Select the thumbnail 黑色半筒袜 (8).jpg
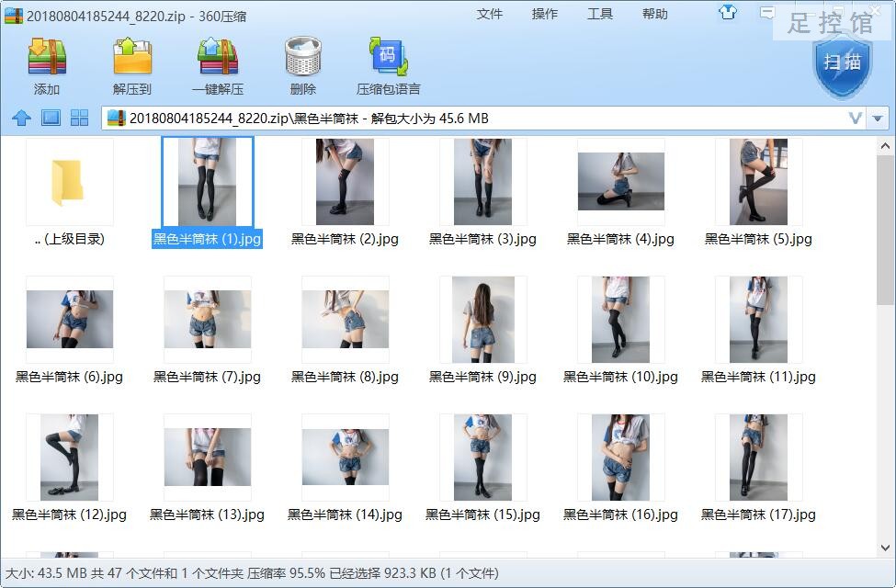 [346, 320]
